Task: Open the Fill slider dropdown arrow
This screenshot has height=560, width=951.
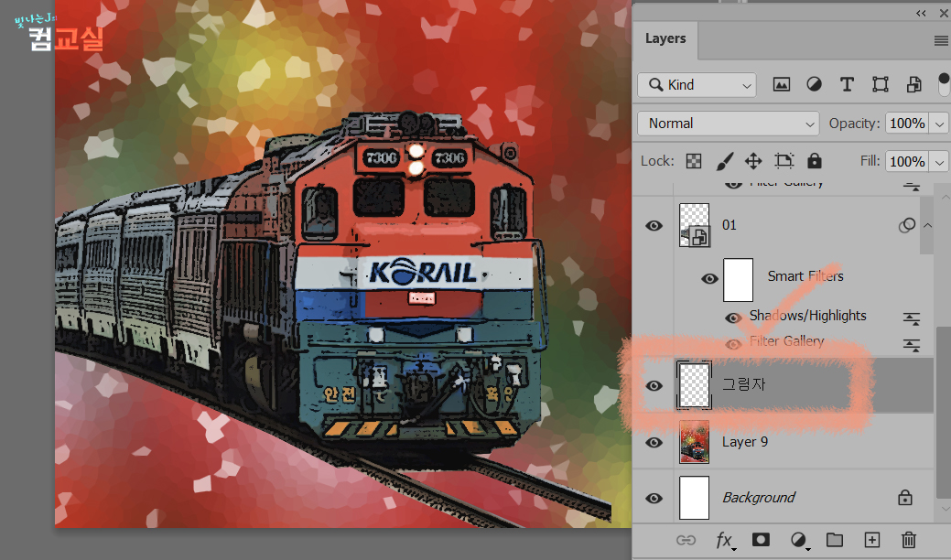Action: coord(939,162)
